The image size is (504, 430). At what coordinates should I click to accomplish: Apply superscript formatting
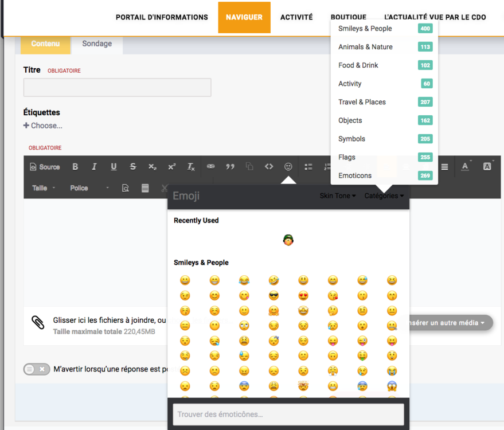tap(171, 167)
